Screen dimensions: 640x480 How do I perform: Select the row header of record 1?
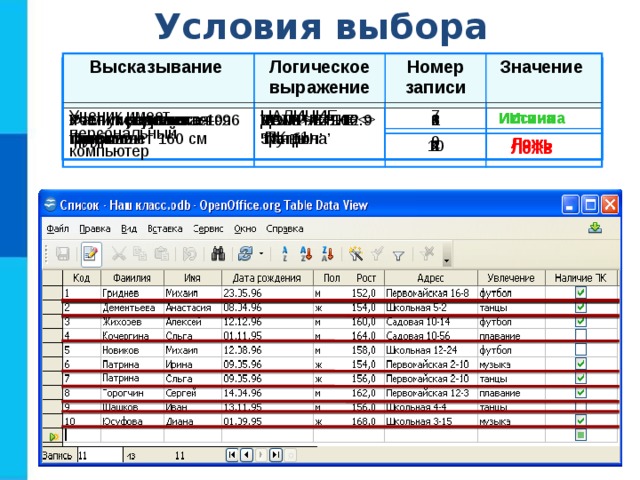click(53, 293)
